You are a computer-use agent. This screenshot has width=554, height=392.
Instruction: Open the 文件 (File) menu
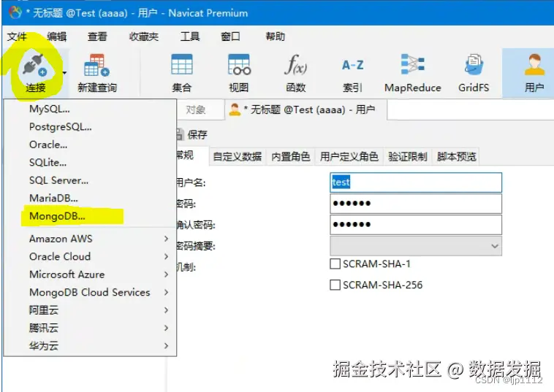coord(17,36)
